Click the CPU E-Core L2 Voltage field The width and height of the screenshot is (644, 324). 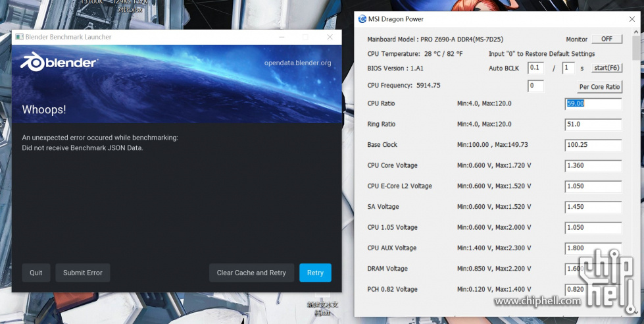tap(593, 186)
